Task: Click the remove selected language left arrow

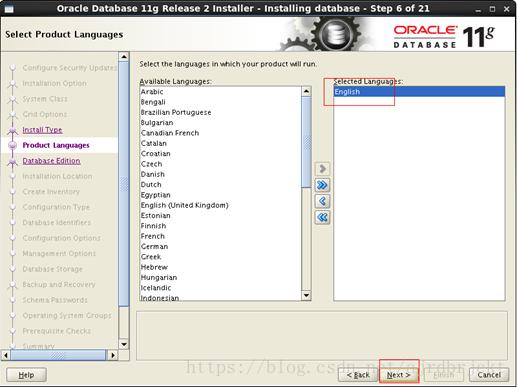Action: (x=322, y=201)
